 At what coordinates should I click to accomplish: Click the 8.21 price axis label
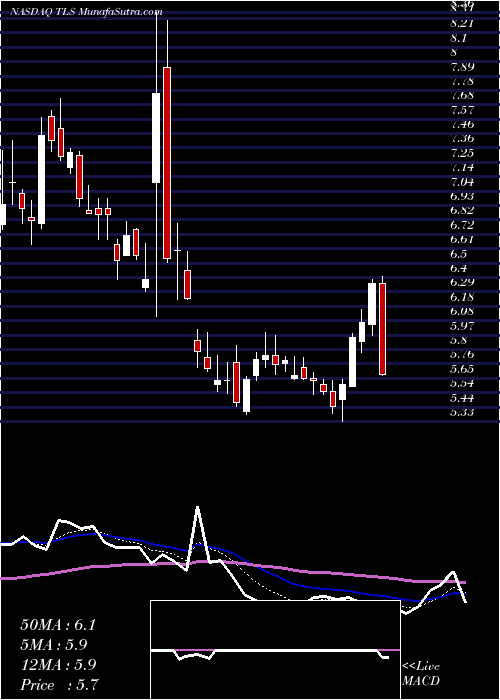[x=462, y=24]
